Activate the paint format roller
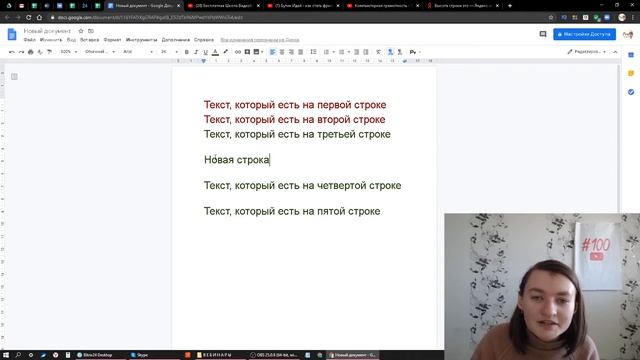The width and height of the screenshot is (640, 360). [x=49, y=52]
